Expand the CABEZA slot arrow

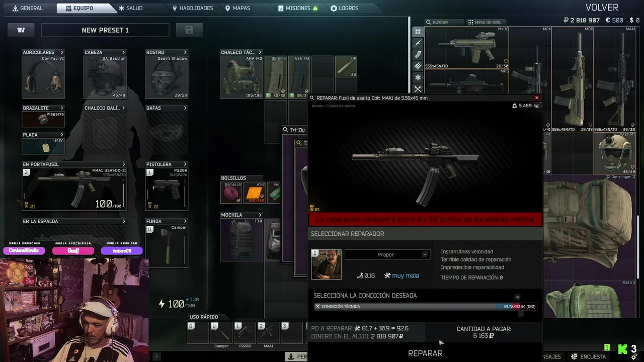pyautogui.click(x=123, y=52)
